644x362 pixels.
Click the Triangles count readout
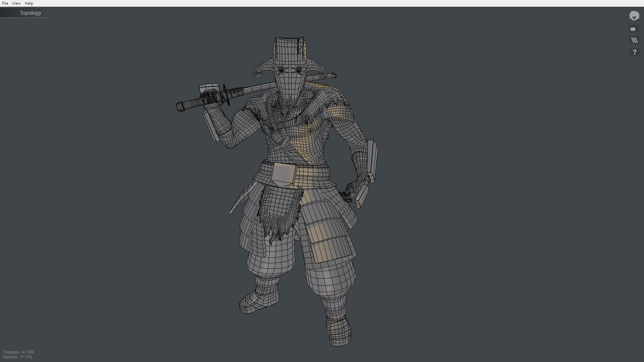pos(18,352)
